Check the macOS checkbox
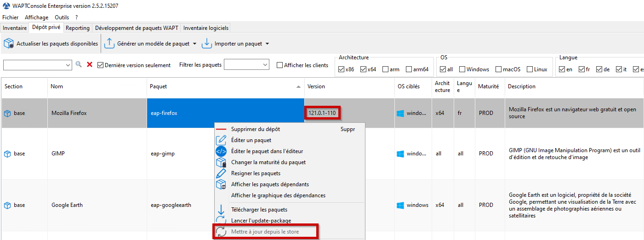644x240 pixels. [498, 69]
